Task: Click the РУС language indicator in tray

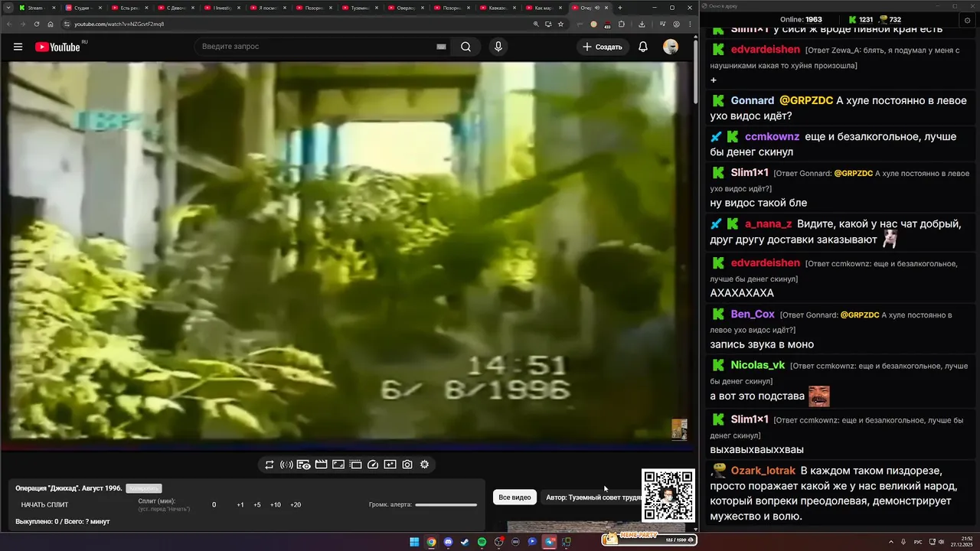Action: click(918, 542)
